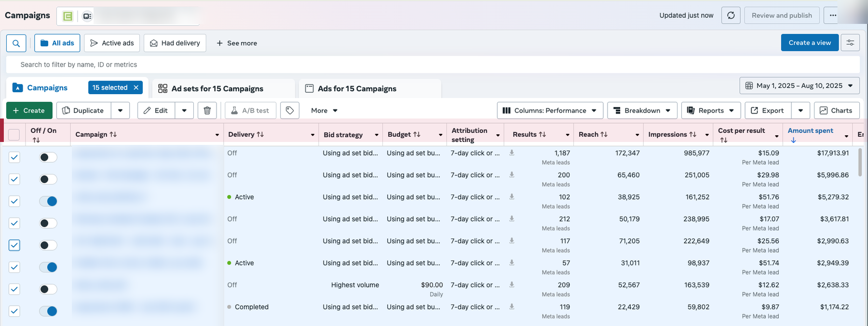
Task: Open the date range May 1 – Aug 10 dropdown
Action: [x=800, y=85]
